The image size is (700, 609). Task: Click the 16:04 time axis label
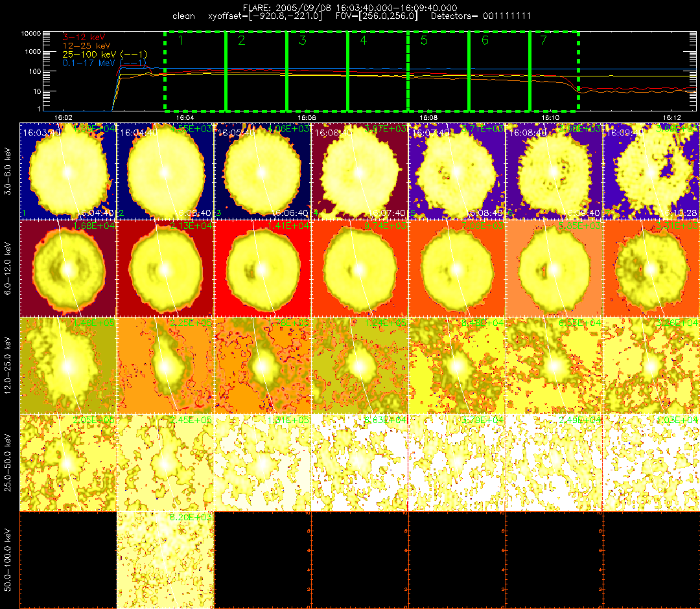point(185,117)
